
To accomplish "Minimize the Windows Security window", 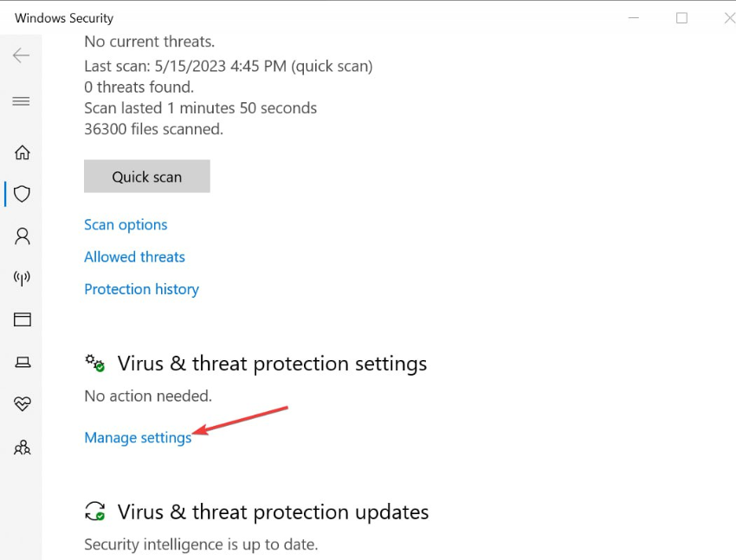I will [x=633, y=18].
